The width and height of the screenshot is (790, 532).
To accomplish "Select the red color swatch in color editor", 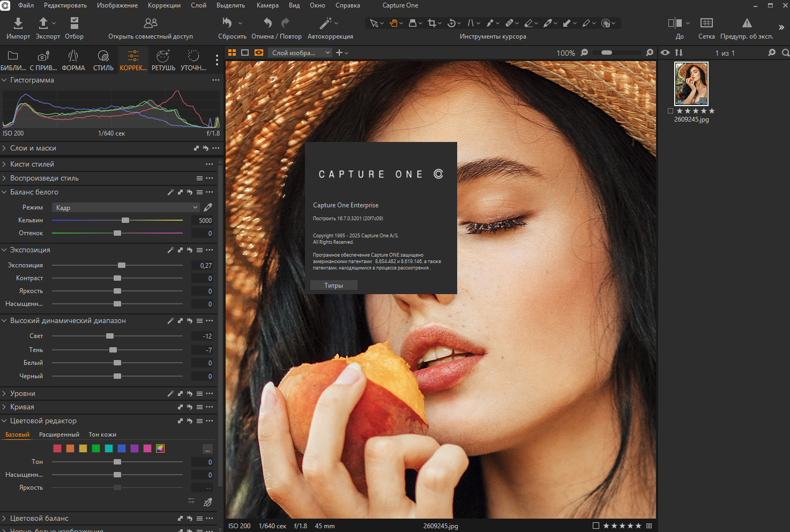I will (x=57, y=448).
